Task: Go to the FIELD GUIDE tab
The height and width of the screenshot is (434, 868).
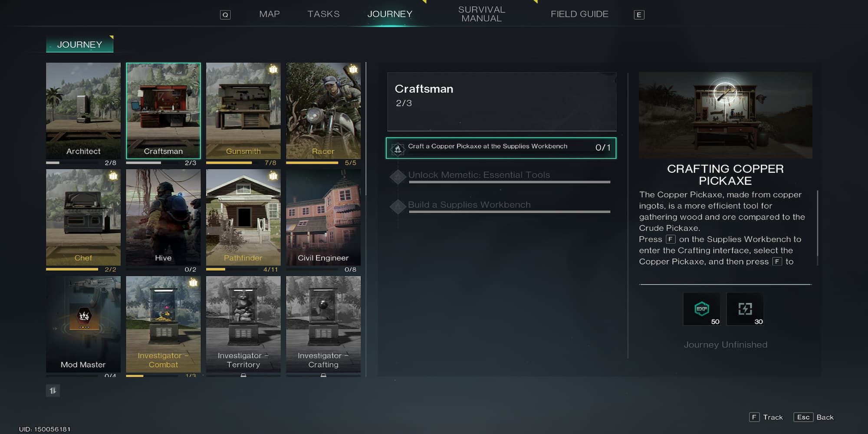Action: [579, 14]
